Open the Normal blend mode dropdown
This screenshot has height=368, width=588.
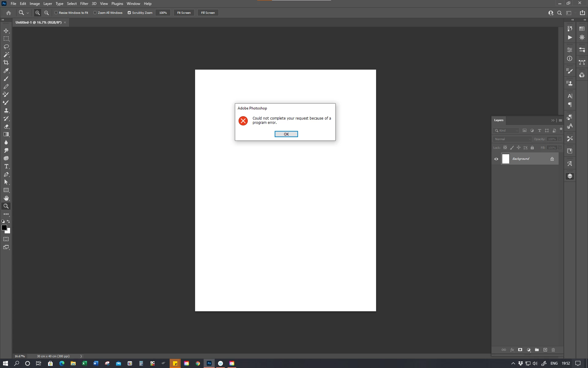512,139
